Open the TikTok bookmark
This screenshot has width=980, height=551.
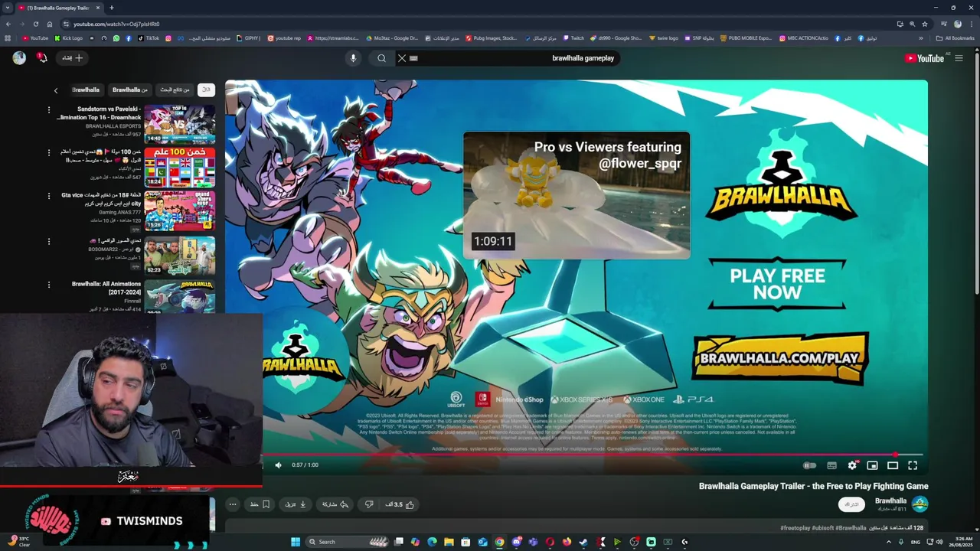click(149, 38)
